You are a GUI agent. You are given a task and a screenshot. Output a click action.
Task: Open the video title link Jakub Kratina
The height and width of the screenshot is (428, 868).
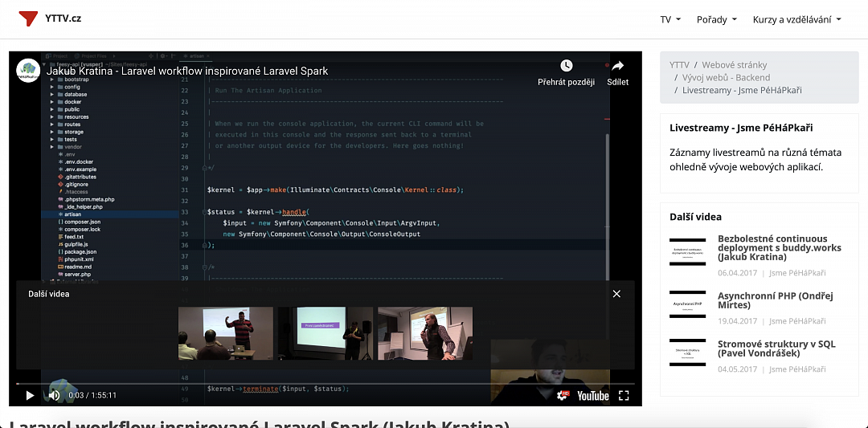coord(187,71)
